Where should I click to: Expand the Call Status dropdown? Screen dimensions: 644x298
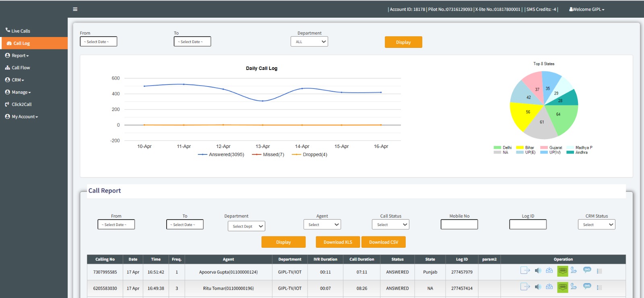pos(390,225)
